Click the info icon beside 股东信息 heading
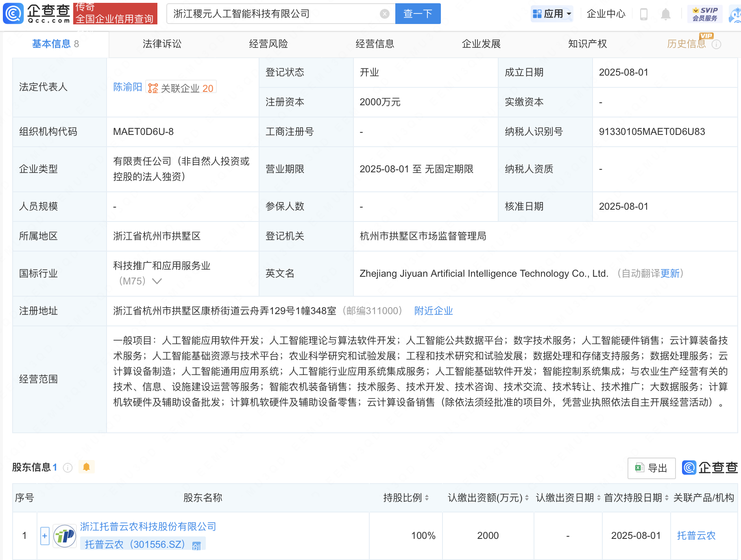 click(x=67, y=467)
